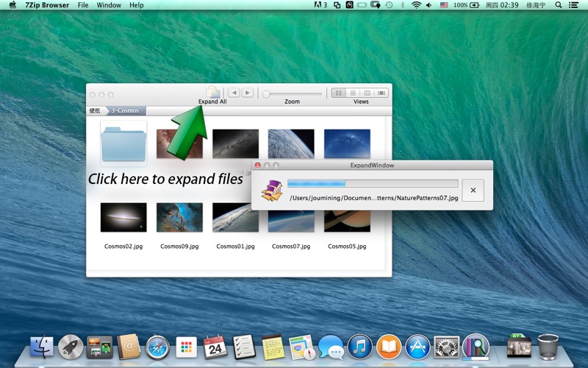Image resolution: width=588 pixels, height=368 pixels.
Task: Open the Apple menu
Action: coord(12,5)
